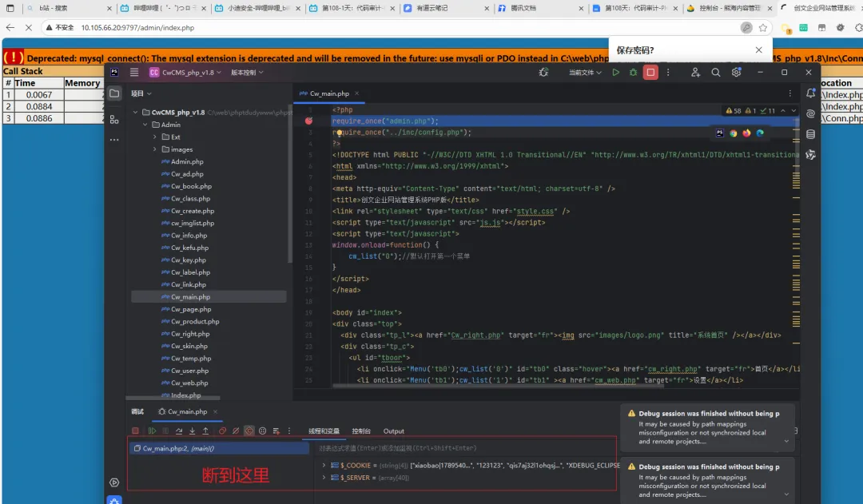Open Cw_user.php in project tree

pyautogui.click(x=189, y=371)
